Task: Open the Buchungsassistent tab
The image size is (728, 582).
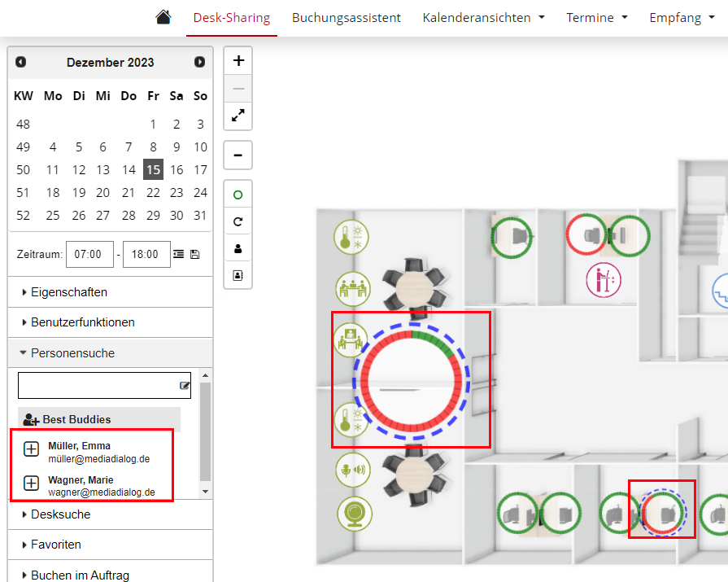Action: coord(346,18)
